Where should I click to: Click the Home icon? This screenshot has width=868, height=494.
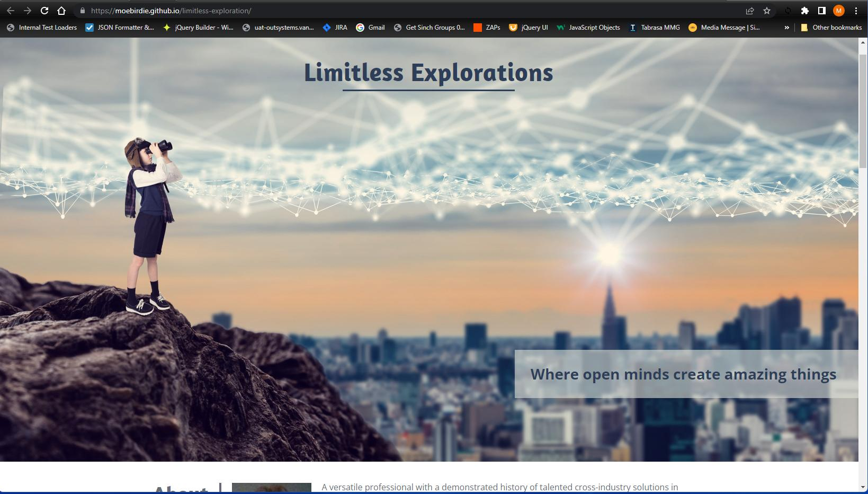point(61,10)
